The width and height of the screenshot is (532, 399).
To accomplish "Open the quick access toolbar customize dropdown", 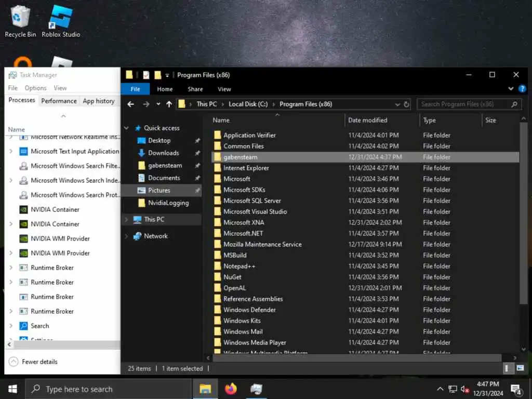I will click(x=167, y=75).
